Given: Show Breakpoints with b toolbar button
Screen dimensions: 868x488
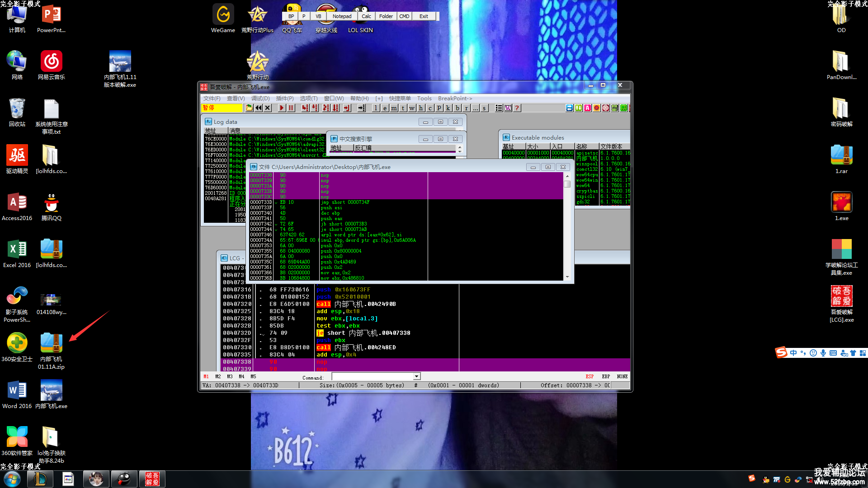Looking at the screenshot, I should [457, 108].
